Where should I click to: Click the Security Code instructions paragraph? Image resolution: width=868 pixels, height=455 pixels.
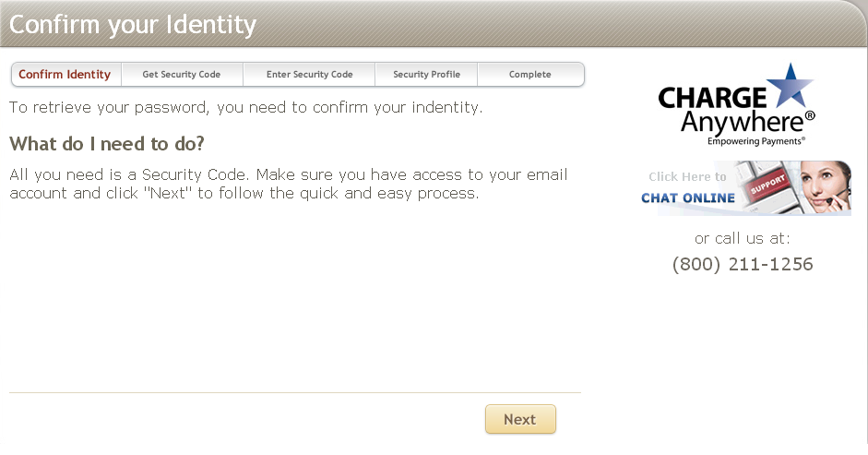(x=288, y=184)
